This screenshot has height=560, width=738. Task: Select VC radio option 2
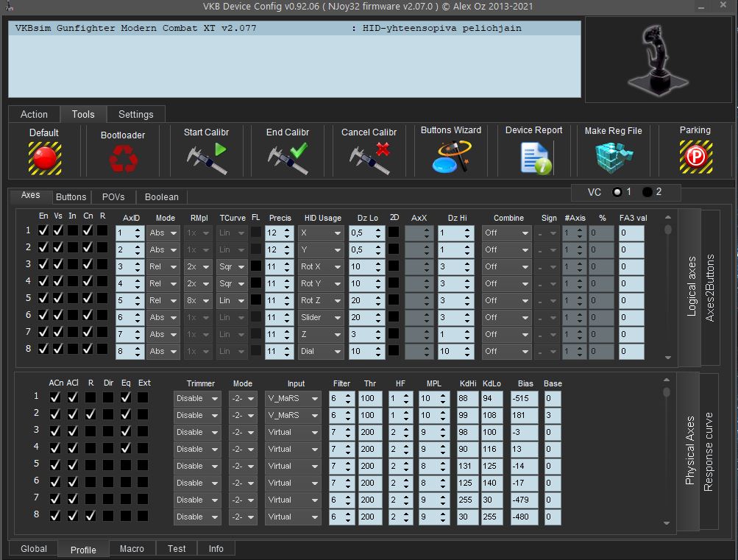647,192
